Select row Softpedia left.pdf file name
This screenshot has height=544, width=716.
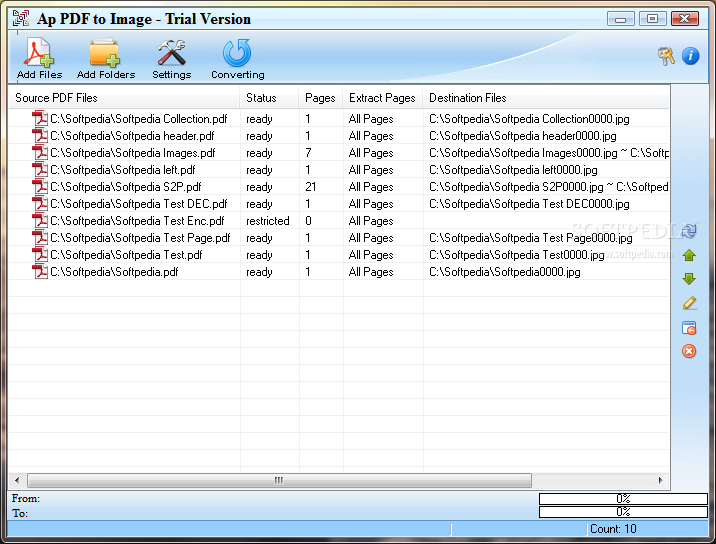coord(123,169)
